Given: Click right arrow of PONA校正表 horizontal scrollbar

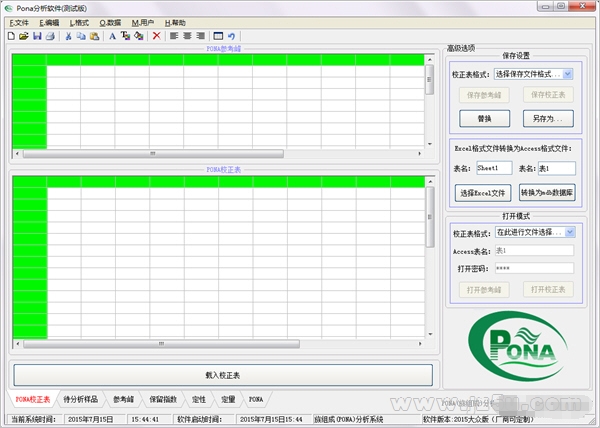Looking at the screenshot, I should (x=420, y=344).
